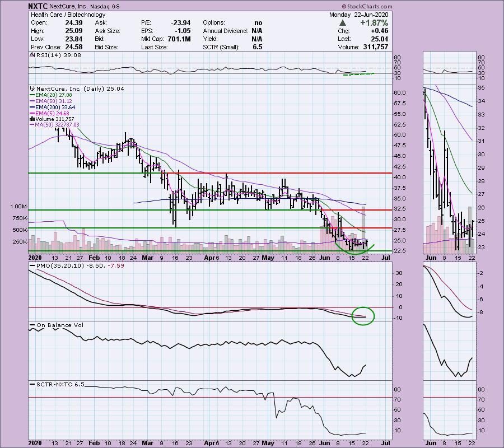Click the SCTR-NXTC 6.5 panel label
Image resolution: width=504 pixels, height=448 pixels.
[x=60, y=384]
